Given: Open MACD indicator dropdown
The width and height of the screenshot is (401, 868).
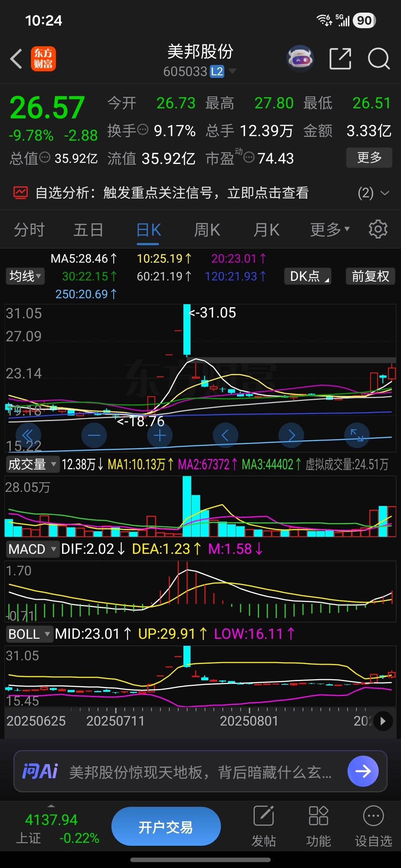Looking at the screenshot, I should click(x=33, y=549).
